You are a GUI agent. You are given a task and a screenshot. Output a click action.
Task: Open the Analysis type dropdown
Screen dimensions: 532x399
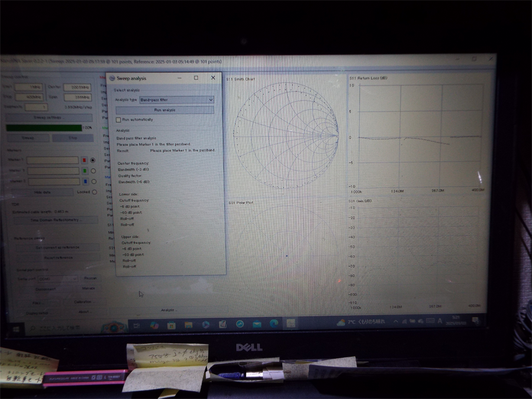(176, 100)
